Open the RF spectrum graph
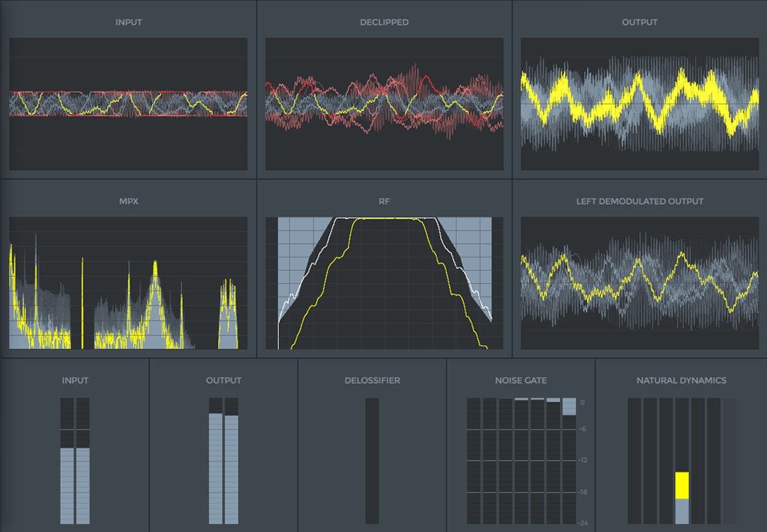 [x=384, y=283]
